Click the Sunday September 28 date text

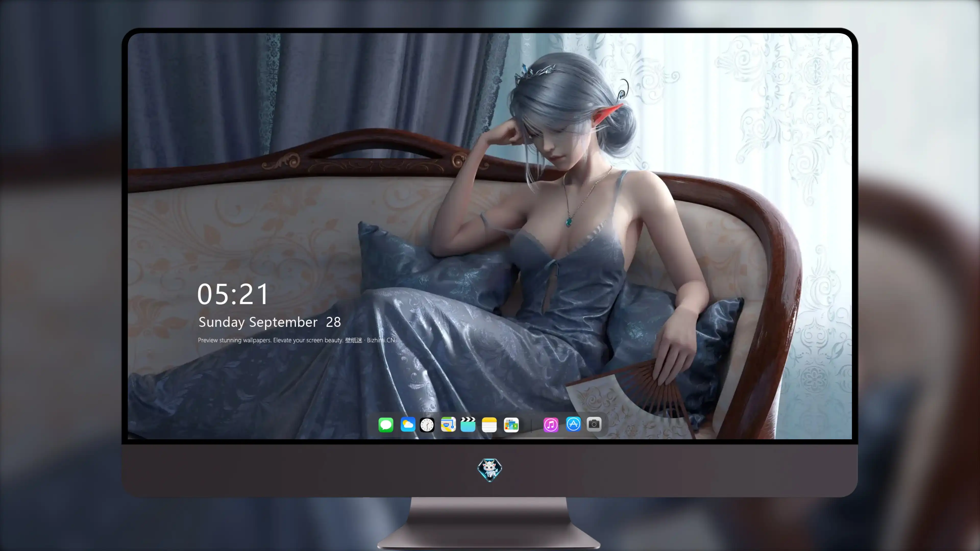[270, 322]
